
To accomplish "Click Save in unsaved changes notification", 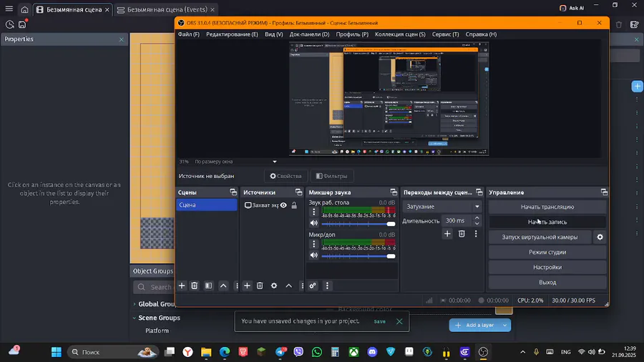I will tap(379, 321).
